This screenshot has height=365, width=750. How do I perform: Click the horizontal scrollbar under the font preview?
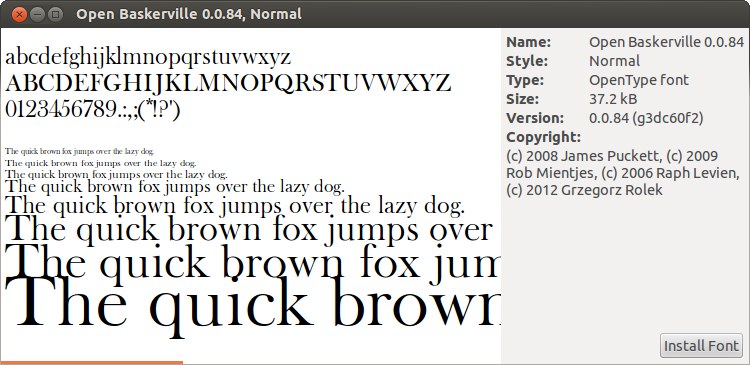pos(92,362)
